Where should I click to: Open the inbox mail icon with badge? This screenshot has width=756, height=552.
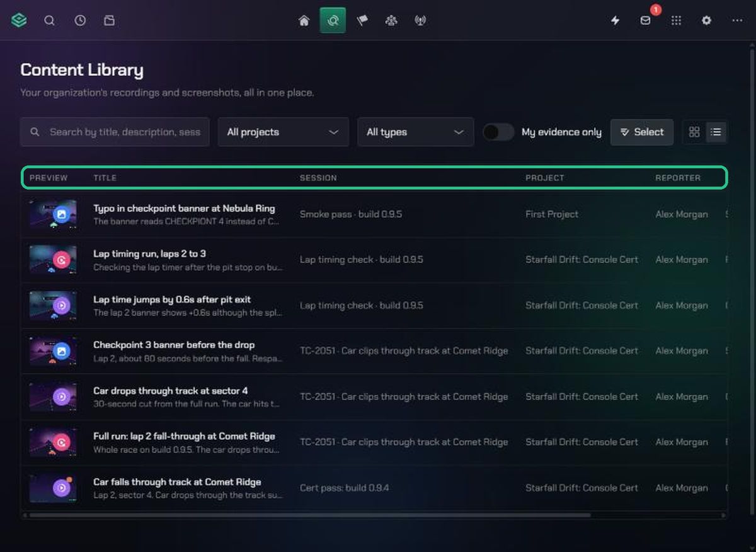pos(646,21)
